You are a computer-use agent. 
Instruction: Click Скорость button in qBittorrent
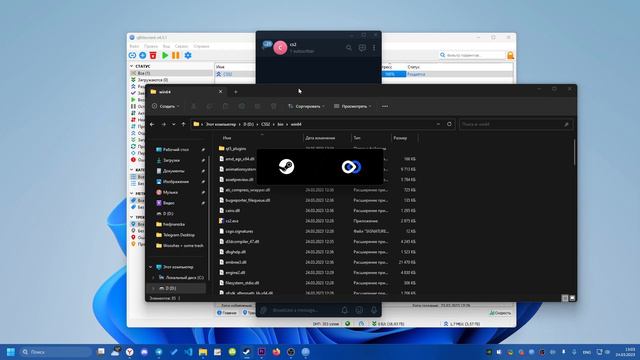500,313
